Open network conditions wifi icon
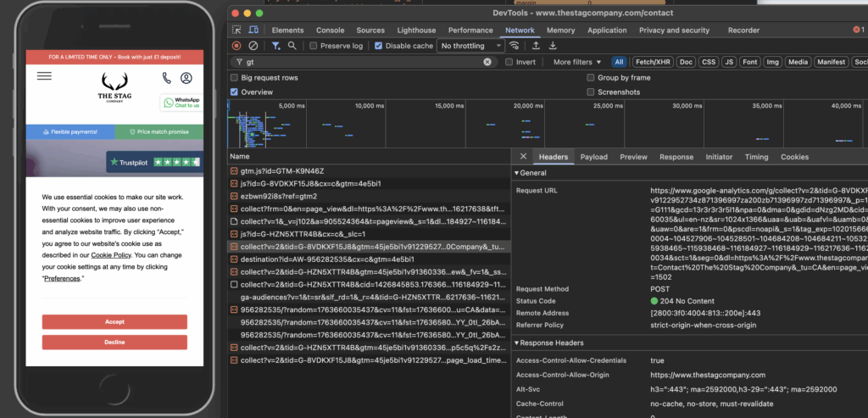The height and width of the screenshot is (418, 868). click(x=515, y=46)
